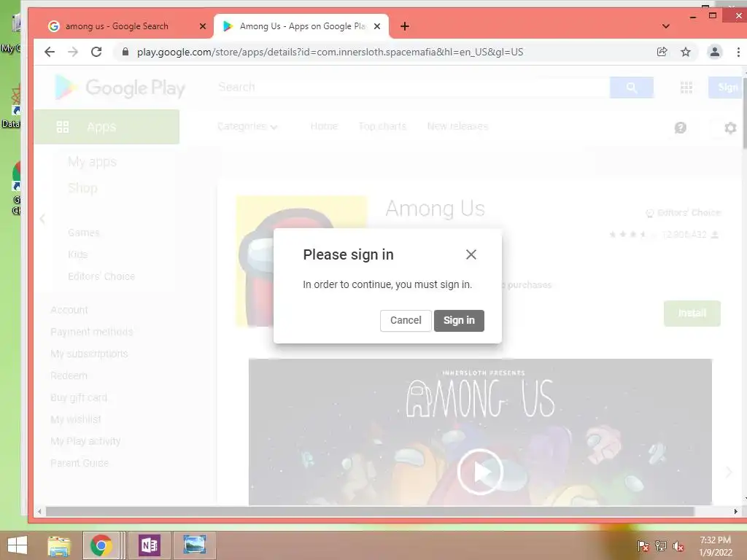Click the Google Play logo
The image size is (747, 560).
120,88
